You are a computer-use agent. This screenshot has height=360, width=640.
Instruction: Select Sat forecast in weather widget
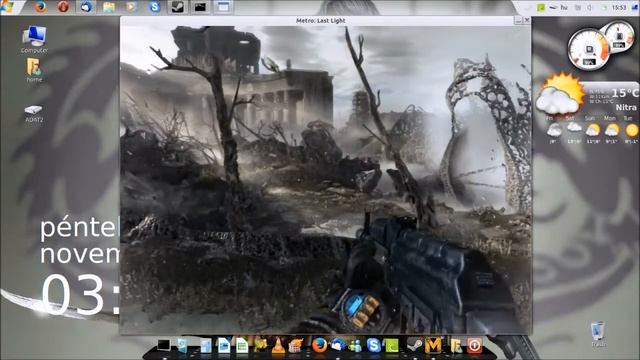click(573, 130)
